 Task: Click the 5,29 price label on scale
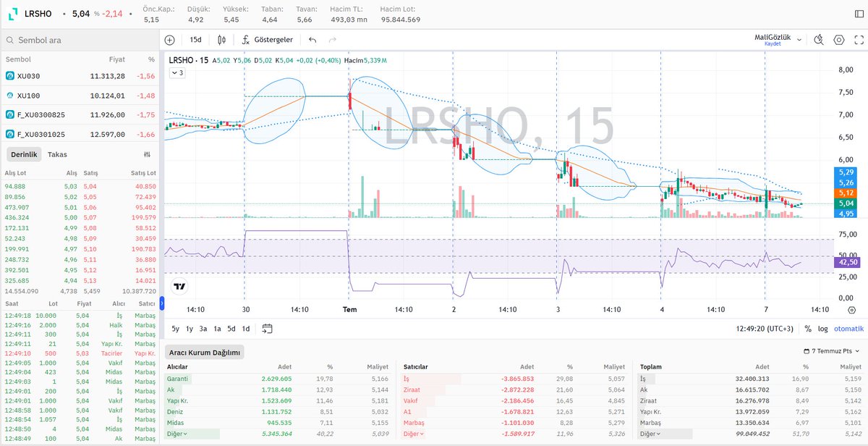point(846,172)
